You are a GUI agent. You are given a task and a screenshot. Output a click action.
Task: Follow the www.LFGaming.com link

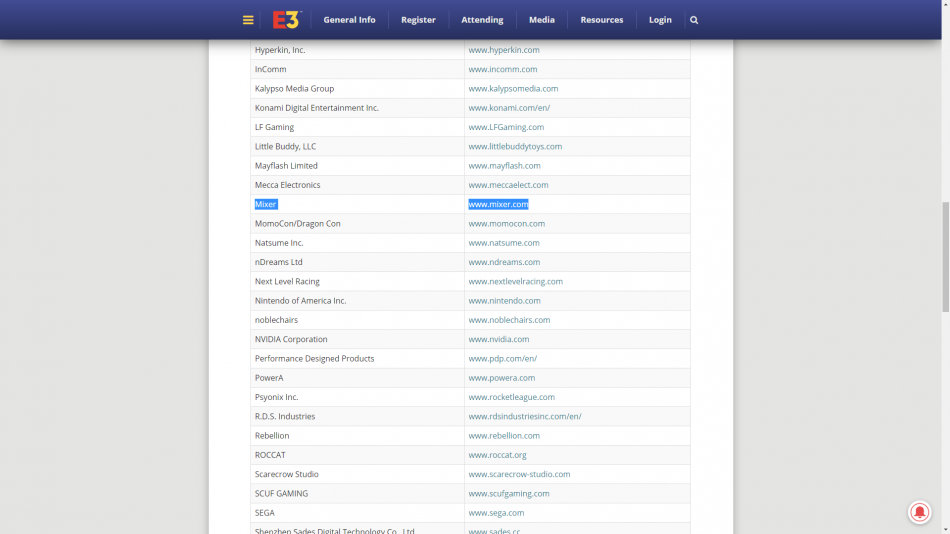coord(506,127)
